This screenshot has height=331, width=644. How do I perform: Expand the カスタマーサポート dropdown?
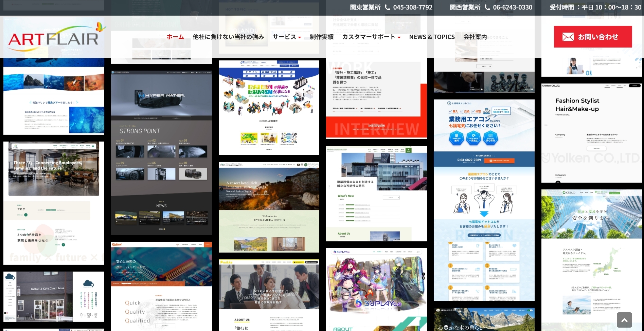tap(371, 37)
